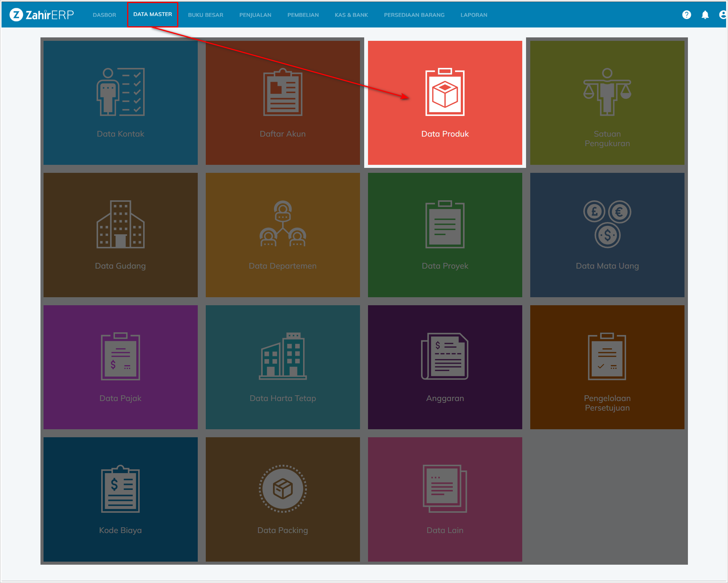Open the user profile icon
Screen dimensions: 728x583
tap(722, 15)
